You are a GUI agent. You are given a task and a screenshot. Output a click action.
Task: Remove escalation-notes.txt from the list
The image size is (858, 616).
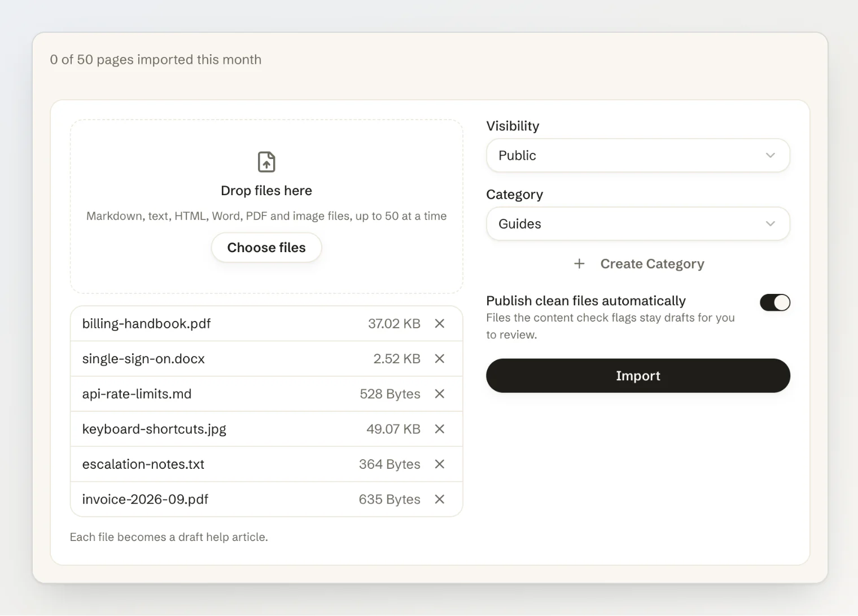pyautogui.click(x=440, y=464)
